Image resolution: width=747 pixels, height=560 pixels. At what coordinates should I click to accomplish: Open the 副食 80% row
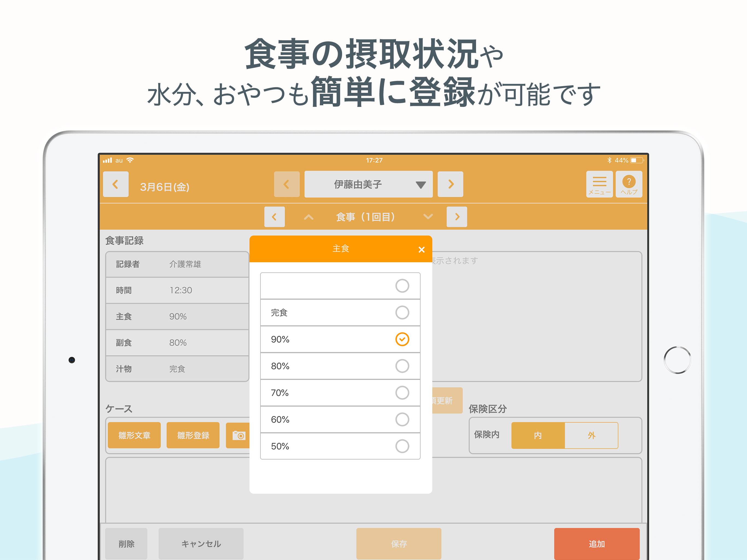coord(177,343)
